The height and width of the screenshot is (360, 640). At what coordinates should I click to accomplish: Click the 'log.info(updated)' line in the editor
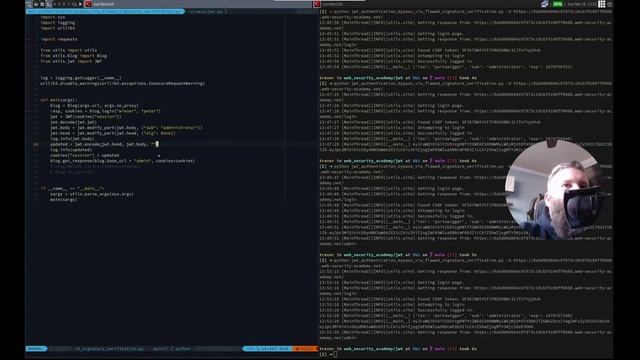(71, 150)
